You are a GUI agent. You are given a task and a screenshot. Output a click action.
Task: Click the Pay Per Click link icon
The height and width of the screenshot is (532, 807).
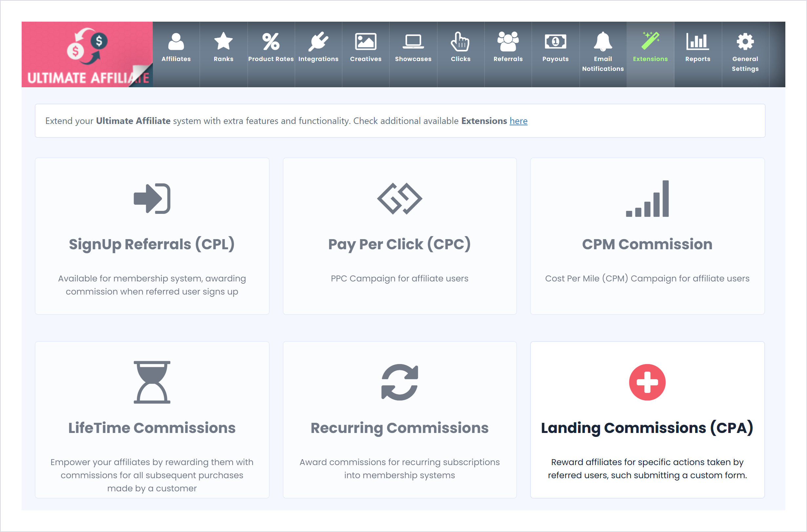(x=400, y=198)
